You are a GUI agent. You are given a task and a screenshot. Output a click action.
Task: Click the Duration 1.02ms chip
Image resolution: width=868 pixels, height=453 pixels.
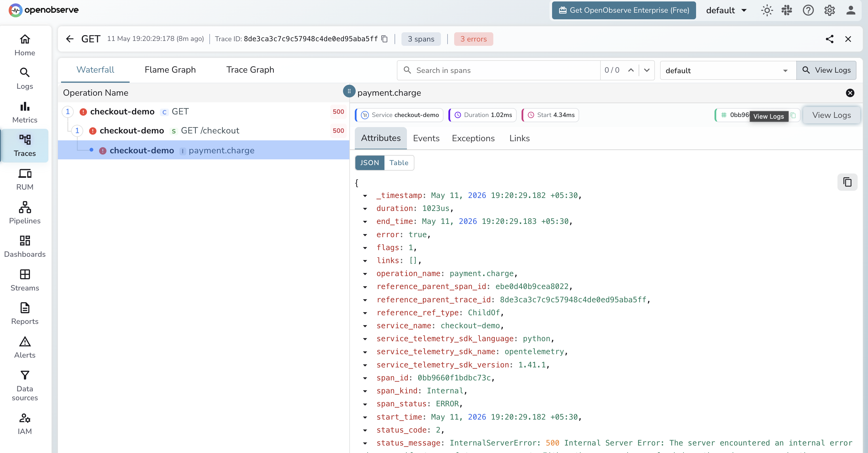coord(482,115)
